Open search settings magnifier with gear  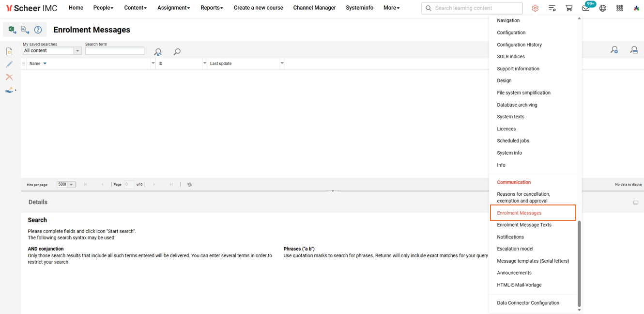(614, 50)
